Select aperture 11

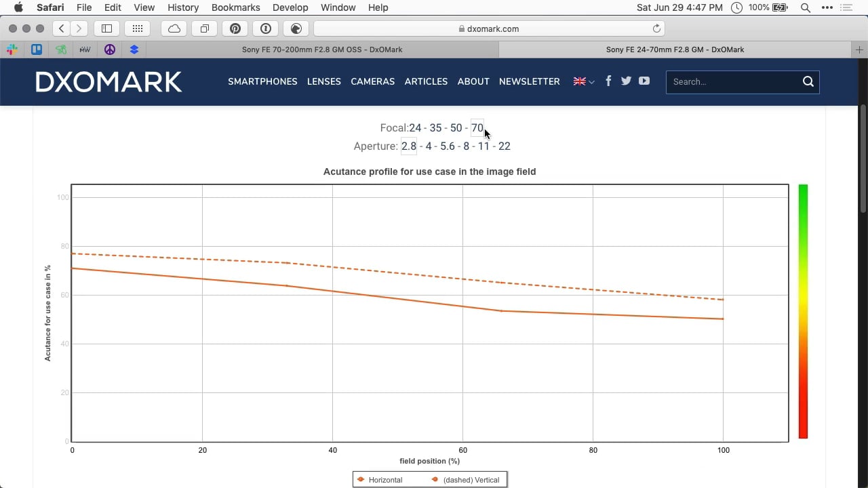click(484, 146)
